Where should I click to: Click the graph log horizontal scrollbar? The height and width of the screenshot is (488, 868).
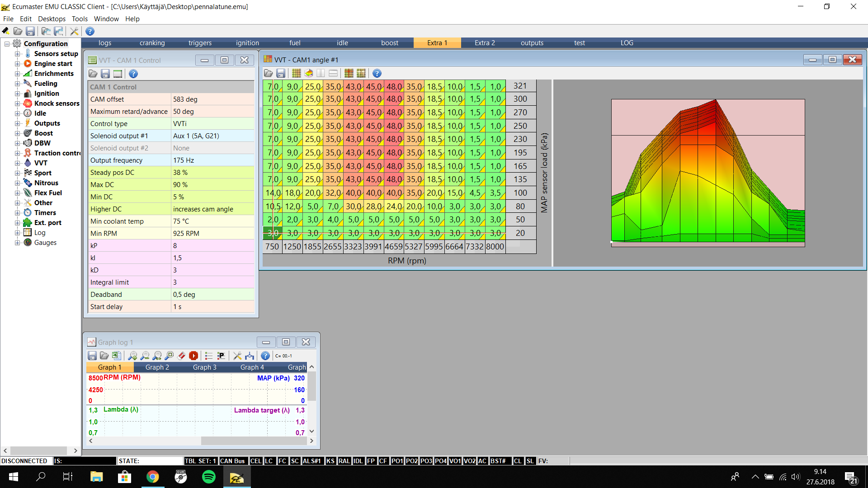pyautogui.click(x=253, y=441)
